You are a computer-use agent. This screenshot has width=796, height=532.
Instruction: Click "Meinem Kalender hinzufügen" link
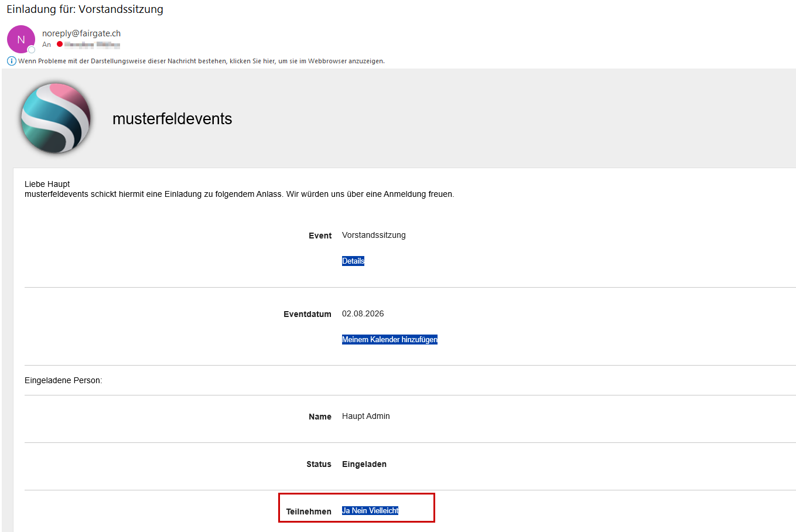pyautogui.click(x=390, y=340)
